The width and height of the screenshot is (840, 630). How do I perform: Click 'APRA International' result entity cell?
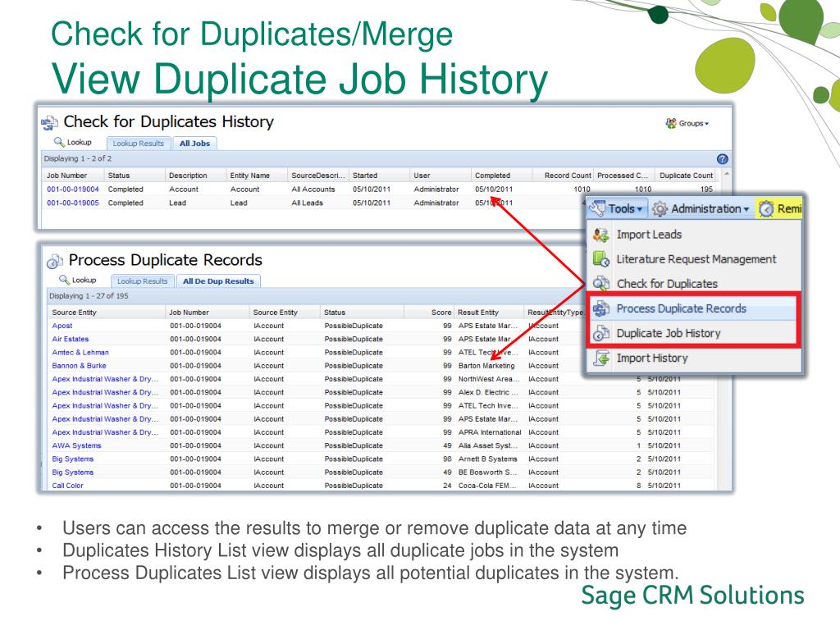click(490, 432)
